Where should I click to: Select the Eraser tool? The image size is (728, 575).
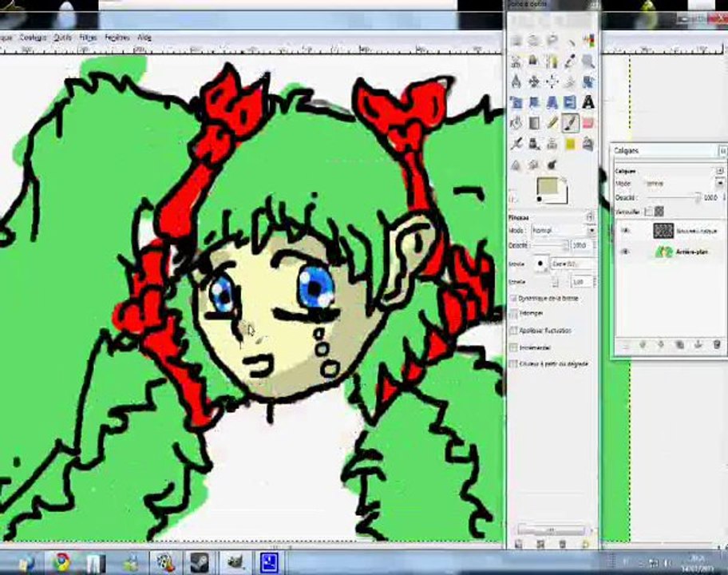[588, 123]
